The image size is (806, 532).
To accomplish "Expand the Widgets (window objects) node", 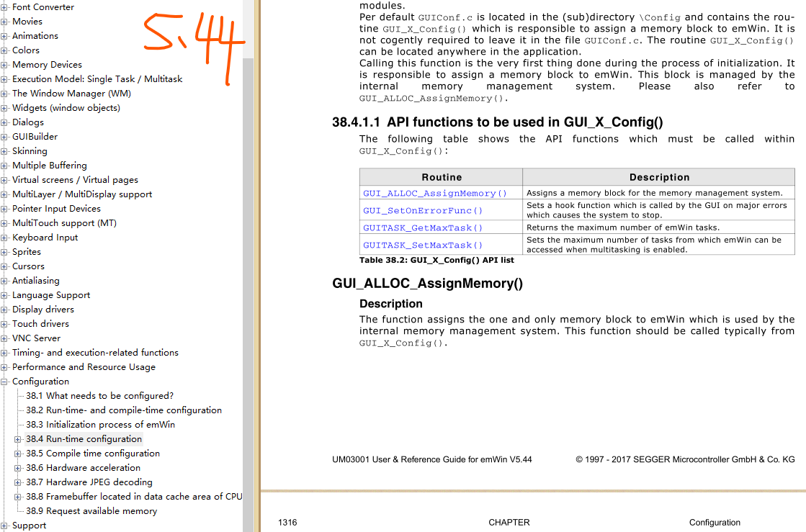I will tap(4, 108).
